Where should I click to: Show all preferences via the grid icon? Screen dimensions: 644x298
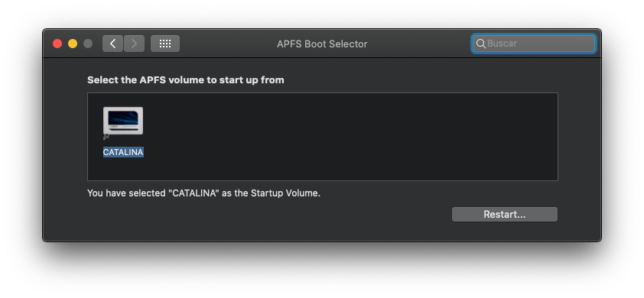(x=165, y=44)
